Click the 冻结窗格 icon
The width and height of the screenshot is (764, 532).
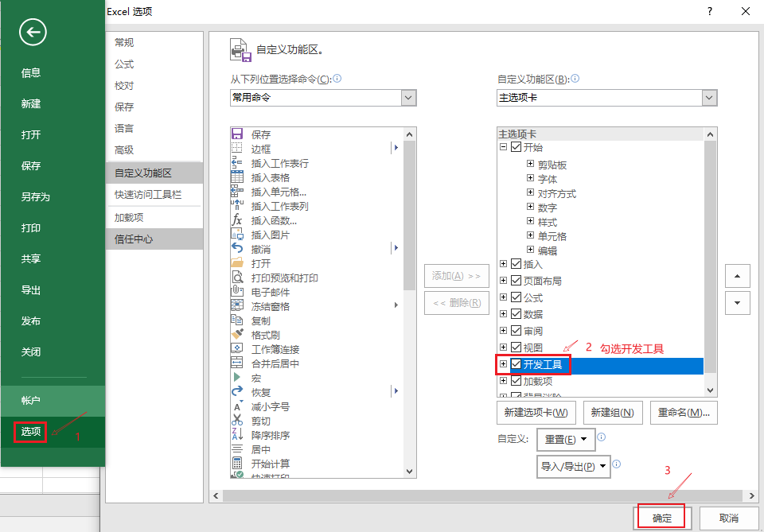[237, 305]
